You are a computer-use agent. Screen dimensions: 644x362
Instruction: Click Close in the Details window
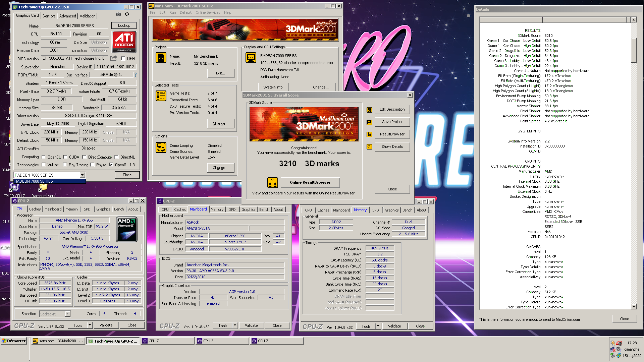coord(624,319)
